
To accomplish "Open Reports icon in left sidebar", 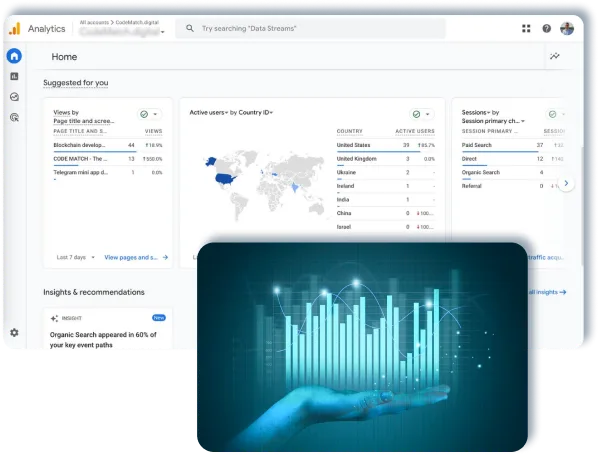I will coord(14,76).
